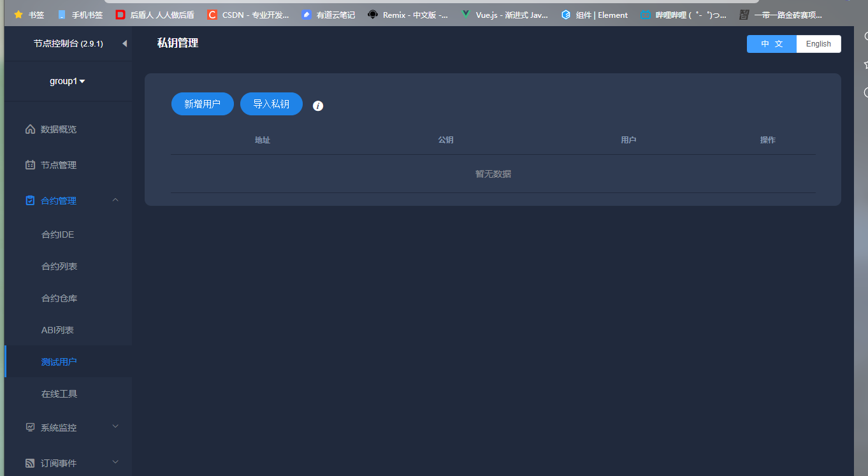Click the 导入私钥 button
868x476 pixels.
point(271,103)
